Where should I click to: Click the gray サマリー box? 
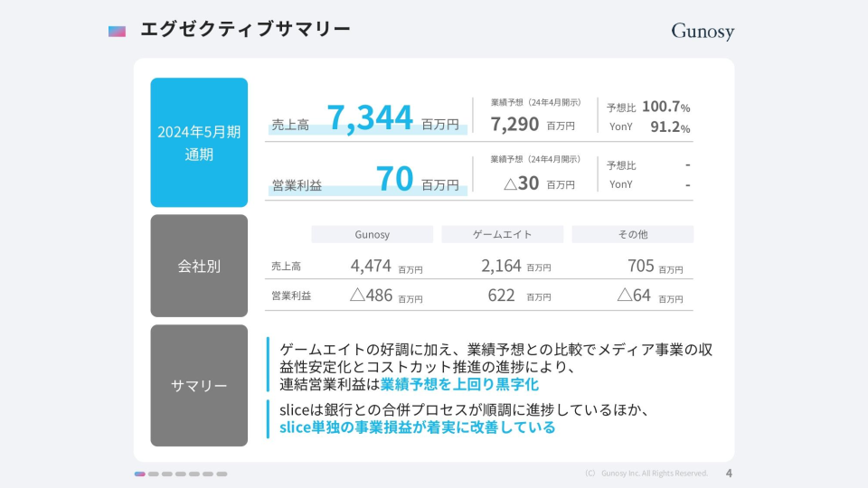click(199, 386)
